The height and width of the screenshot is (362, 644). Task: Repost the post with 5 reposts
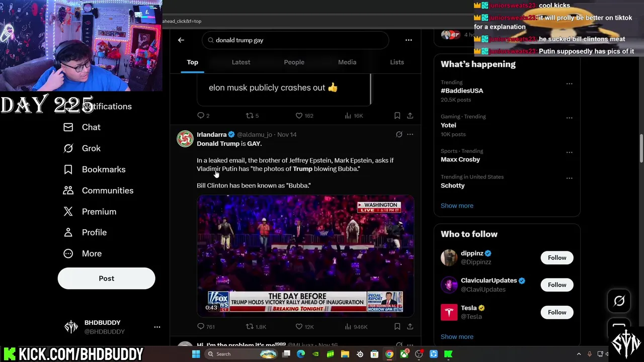tap(252, 116)
